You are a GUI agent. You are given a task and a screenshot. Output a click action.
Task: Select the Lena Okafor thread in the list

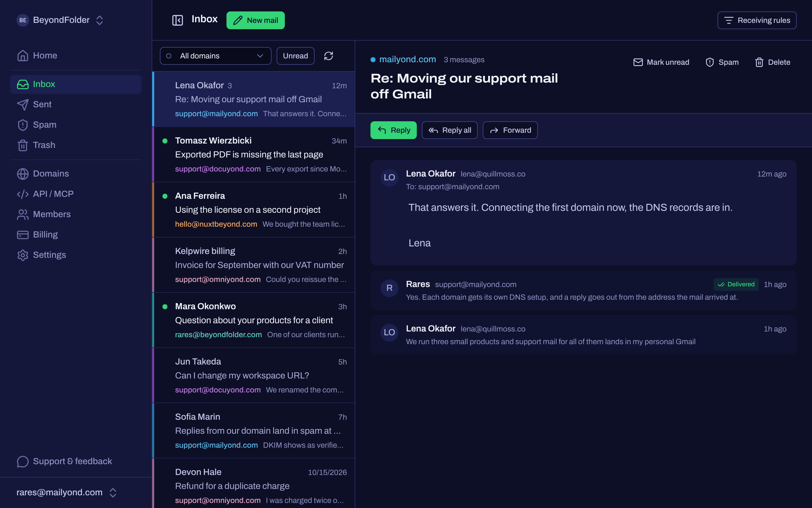click(254, 99)
